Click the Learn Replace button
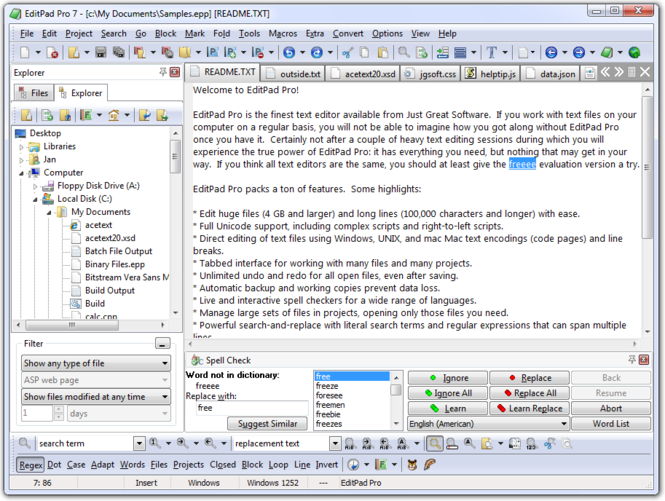Screen dimensions: 665x501 [530, 409]
